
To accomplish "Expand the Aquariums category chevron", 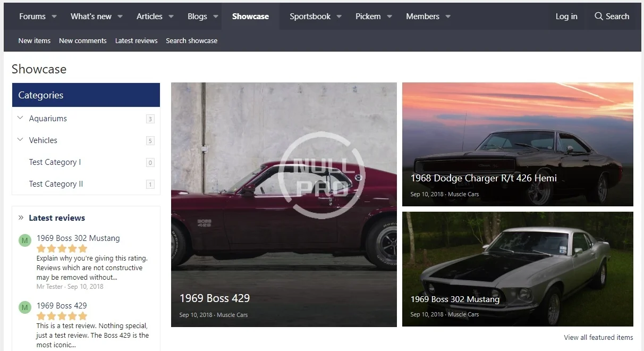I will coord(20,118).
